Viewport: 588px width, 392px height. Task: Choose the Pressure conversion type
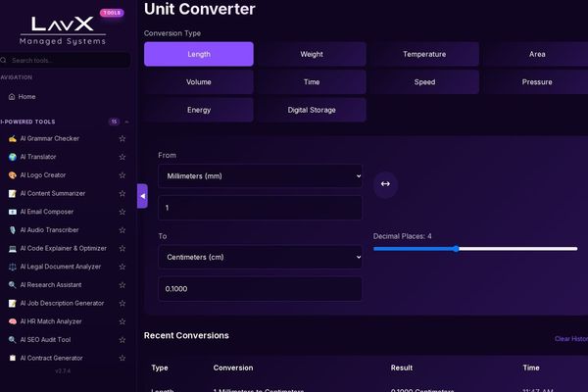(x=537, y=81)
